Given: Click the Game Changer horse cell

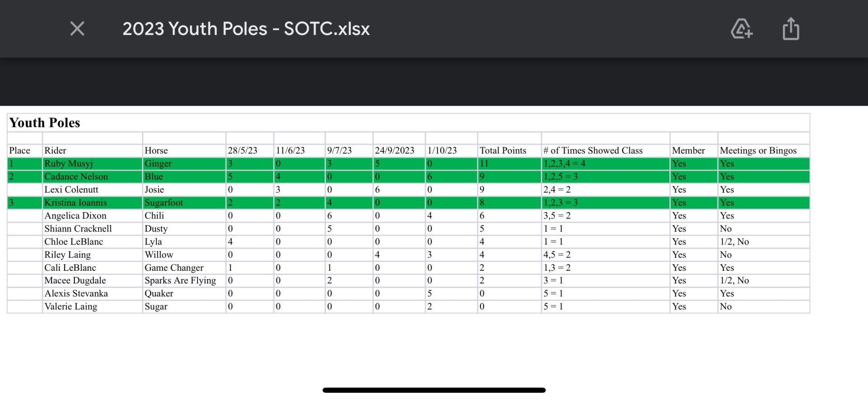Looking at the screenshot, I should 184,268.
